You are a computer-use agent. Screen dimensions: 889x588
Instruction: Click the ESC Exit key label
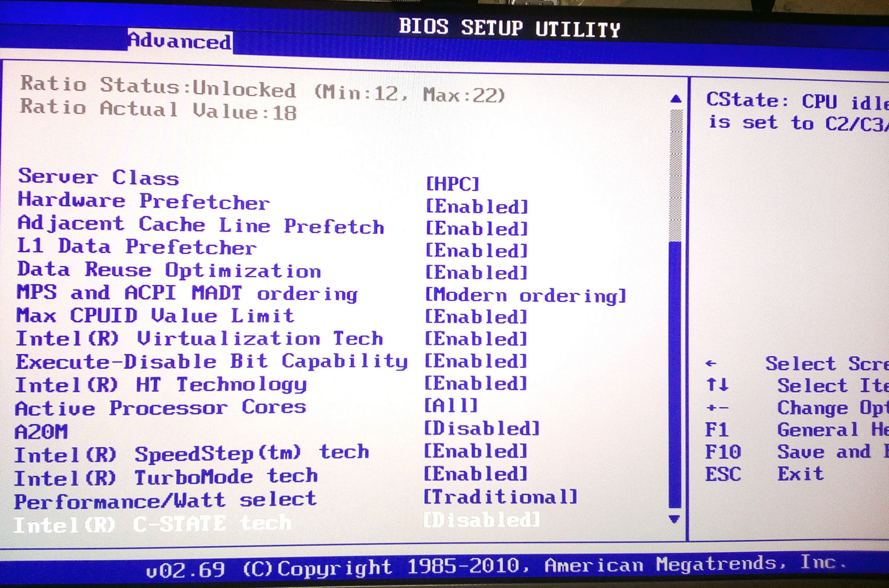(x=722, y=474)
